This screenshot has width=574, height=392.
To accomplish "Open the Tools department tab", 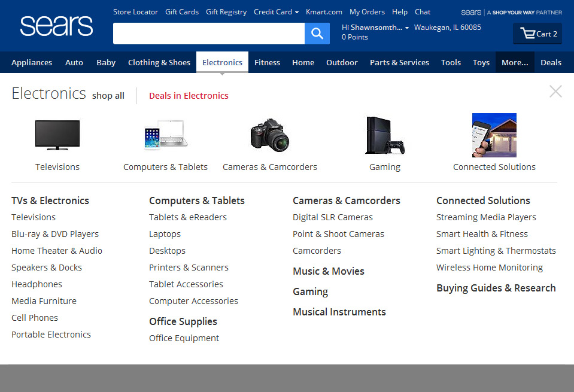I will tap(451, 63).
